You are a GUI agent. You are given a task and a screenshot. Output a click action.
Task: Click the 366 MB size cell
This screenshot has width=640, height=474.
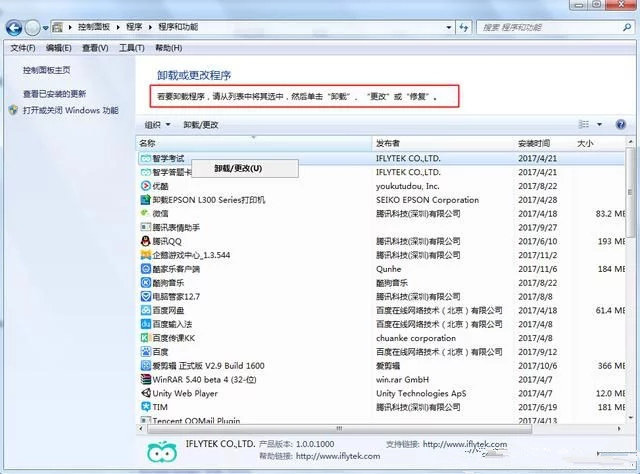[611, 366]
